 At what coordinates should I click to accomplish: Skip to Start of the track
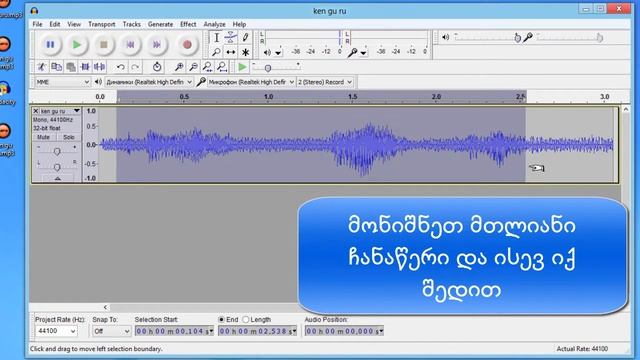(x=130, y=44)
